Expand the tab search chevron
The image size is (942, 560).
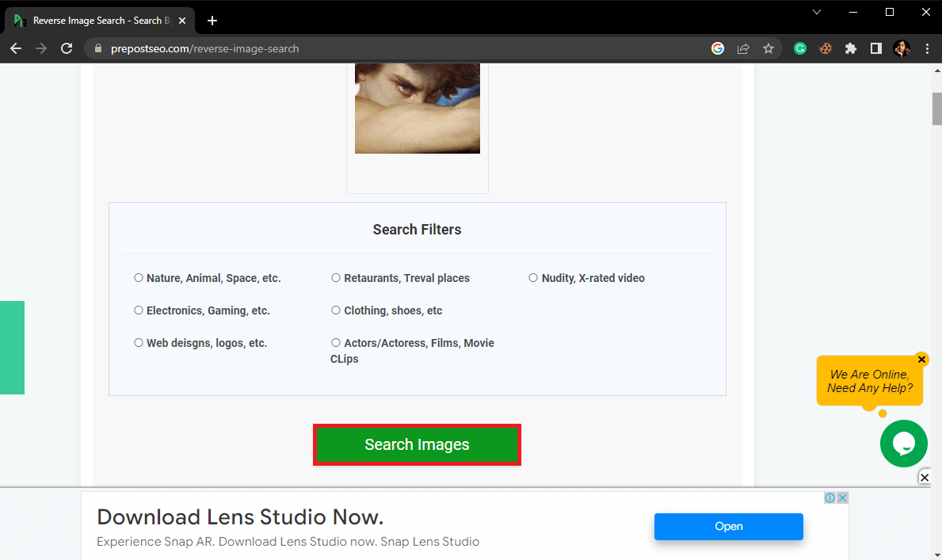[817, 12]
